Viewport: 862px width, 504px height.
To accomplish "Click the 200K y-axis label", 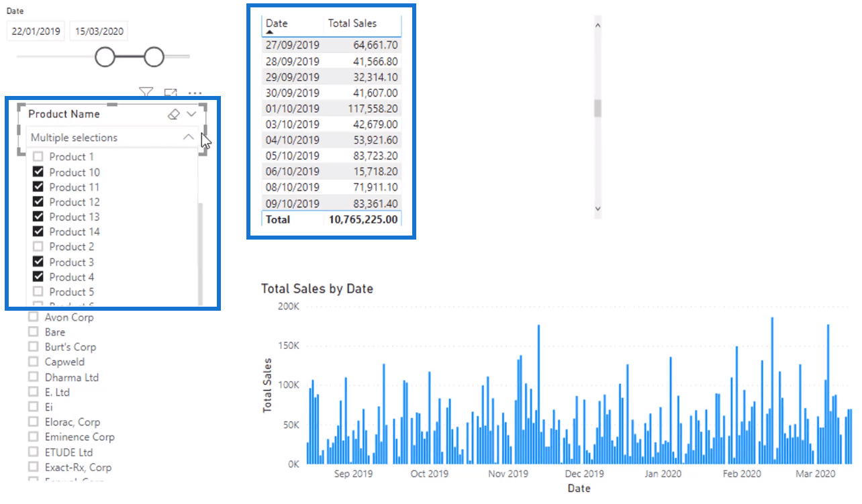I will (x=288, y=306).
